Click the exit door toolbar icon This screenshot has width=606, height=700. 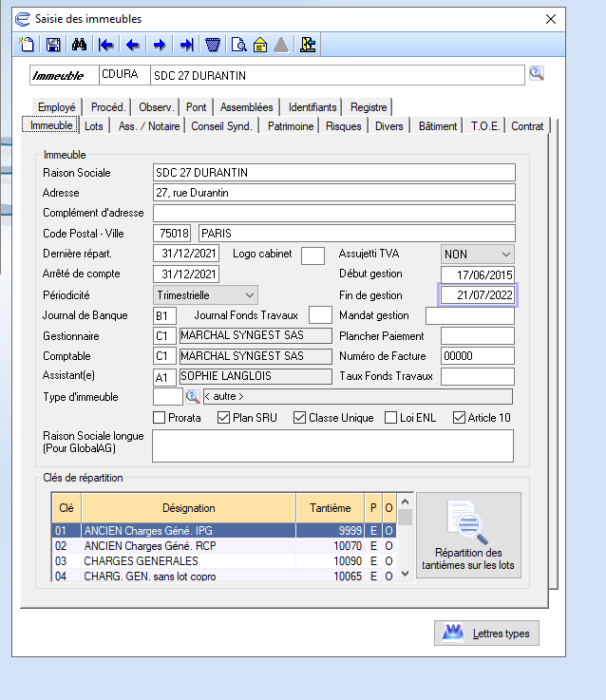click(308, 45)
